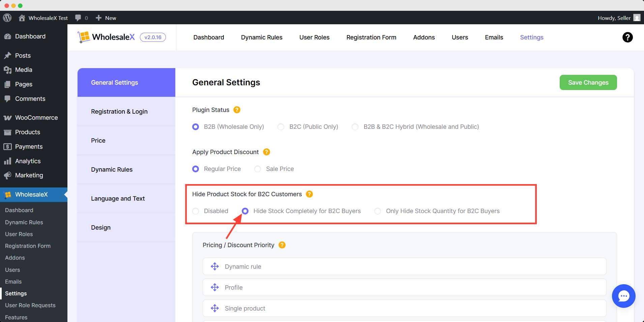Click the Media icon in sidebar
This screenshot has width=644, height=322.
click(x=7, y=70)
